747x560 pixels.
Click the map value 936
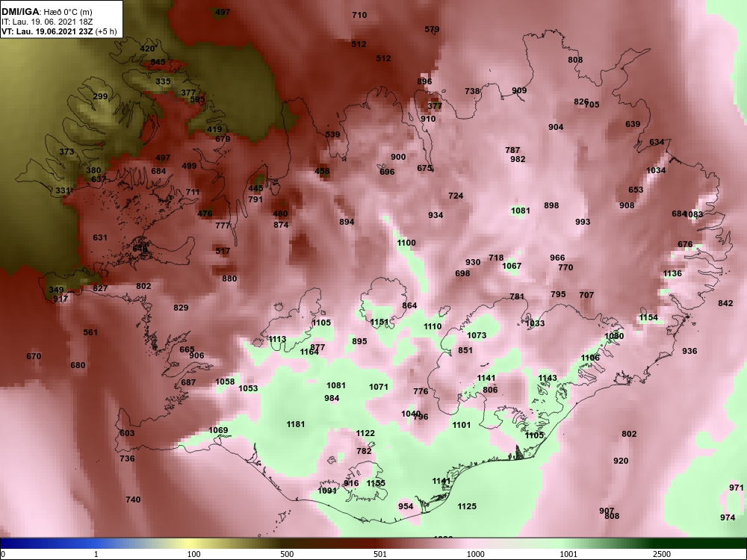(689, 351)
